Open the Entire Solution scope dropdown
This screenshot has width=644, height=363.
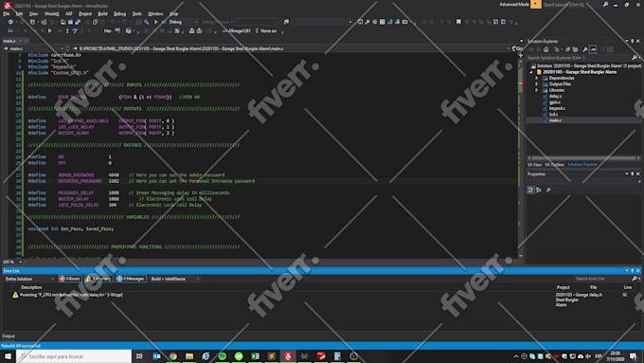coord(29,279)
